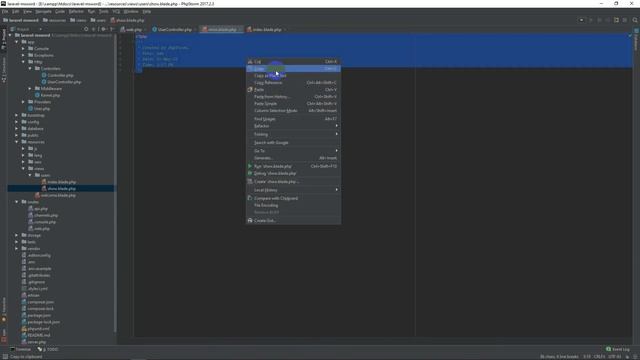Select Copy Reference in the context menu
640x360 pixels.
(293, 82)
